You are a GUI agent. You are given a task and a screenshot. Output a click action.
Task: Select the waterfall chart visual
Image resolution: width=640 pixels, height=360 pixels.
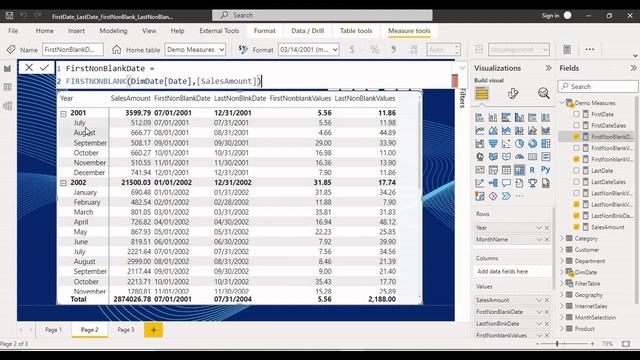(x=480, y=144)
